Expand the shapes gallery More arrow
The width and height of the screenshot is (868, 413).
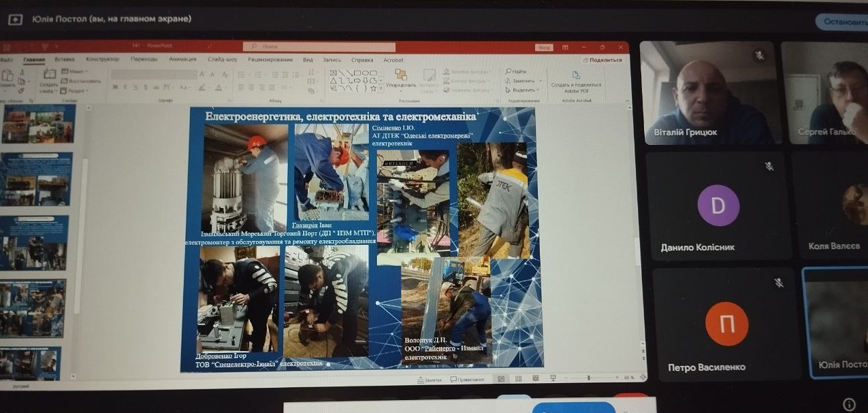pyautogui.click(x=381, y=87)
